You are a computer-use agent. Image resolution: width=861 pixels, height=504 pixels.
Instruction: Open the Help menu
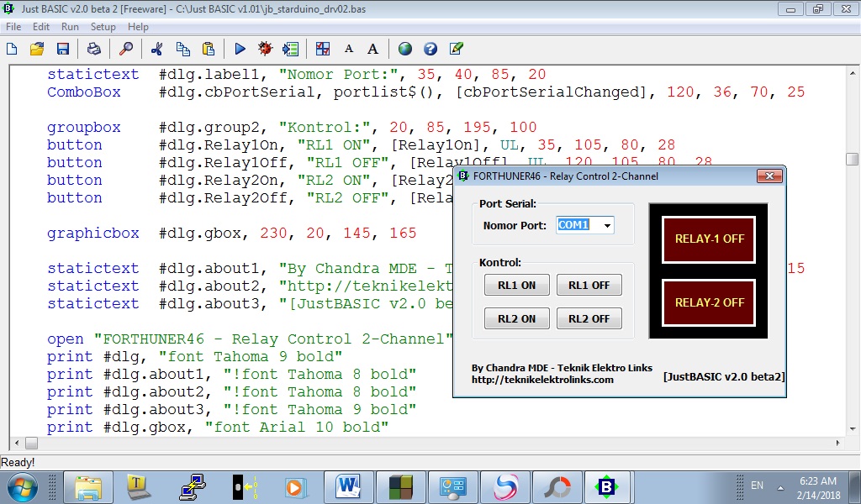pos(138,26)
